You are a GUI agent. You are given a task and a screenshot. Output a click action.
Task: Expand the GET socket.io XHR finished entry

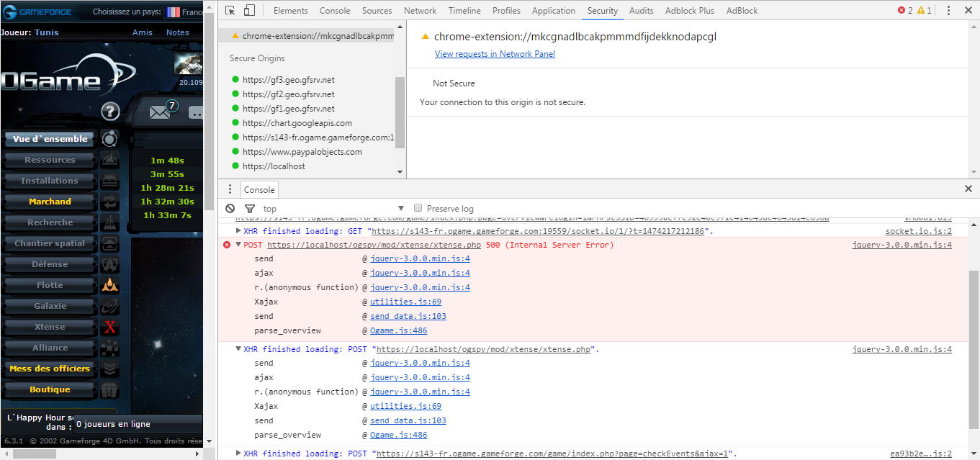(x=239, y=231)
